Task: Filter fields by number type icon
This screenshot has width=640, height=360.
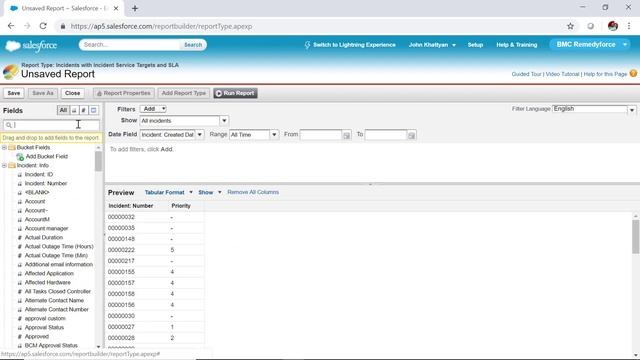Action: click(x=83, y=110)
